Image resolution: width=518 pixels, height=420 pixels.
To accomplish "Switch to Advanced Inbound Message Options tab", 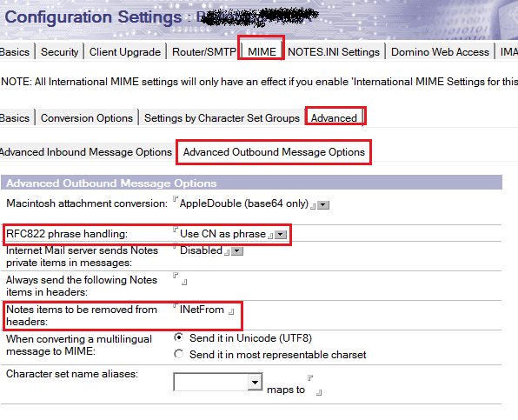I will [86, 152].
